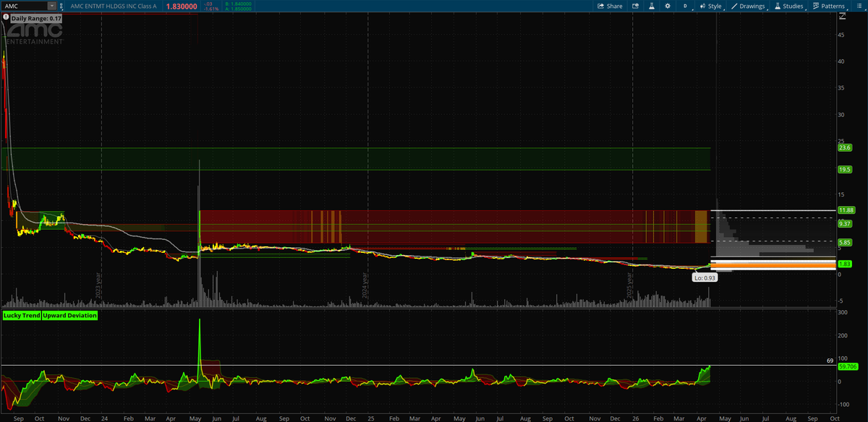Open the Studies dropdown menu
This screenshot has height=422, width=868.
click(x=789, y=6)
